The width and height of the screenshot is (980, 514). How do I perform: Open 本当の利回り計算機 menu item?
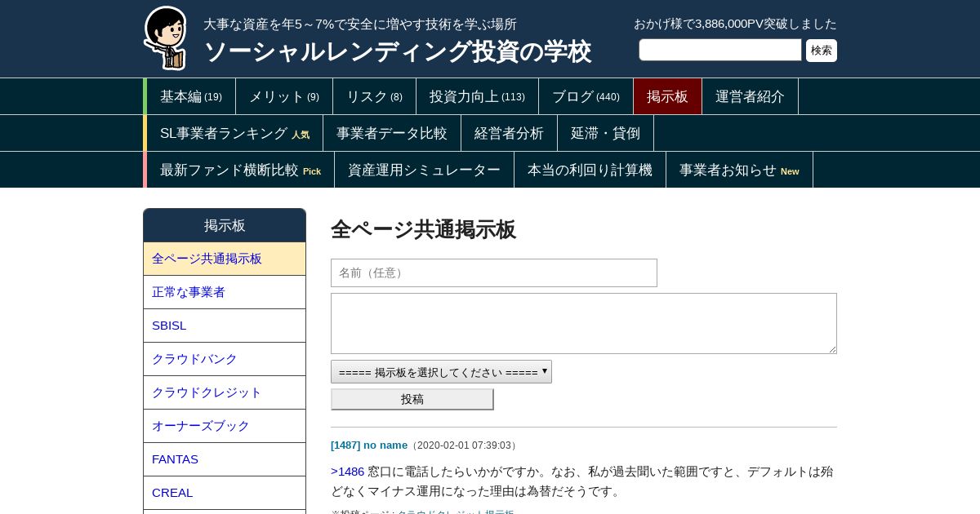[x=590, y=170]
